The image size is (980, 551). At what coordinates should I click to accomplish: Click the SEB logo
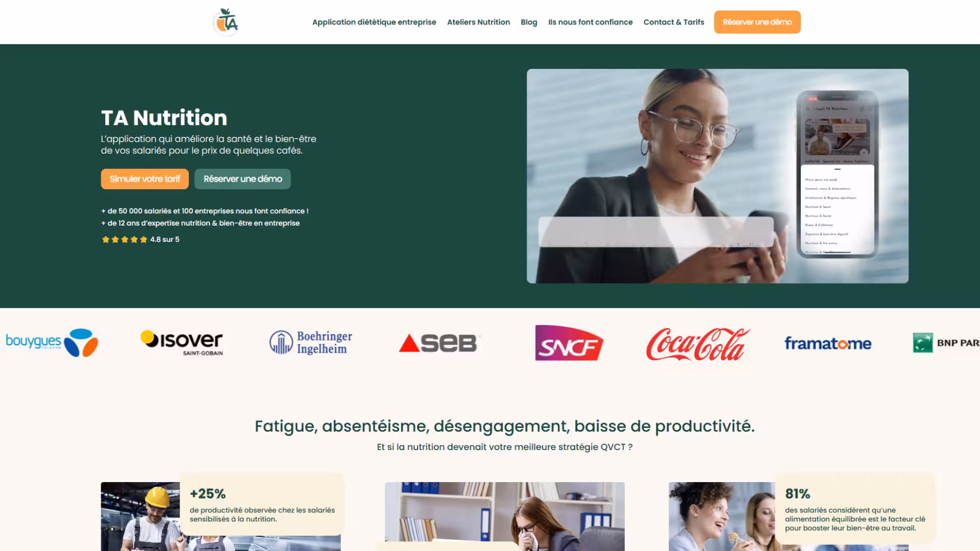pos(439,343)
